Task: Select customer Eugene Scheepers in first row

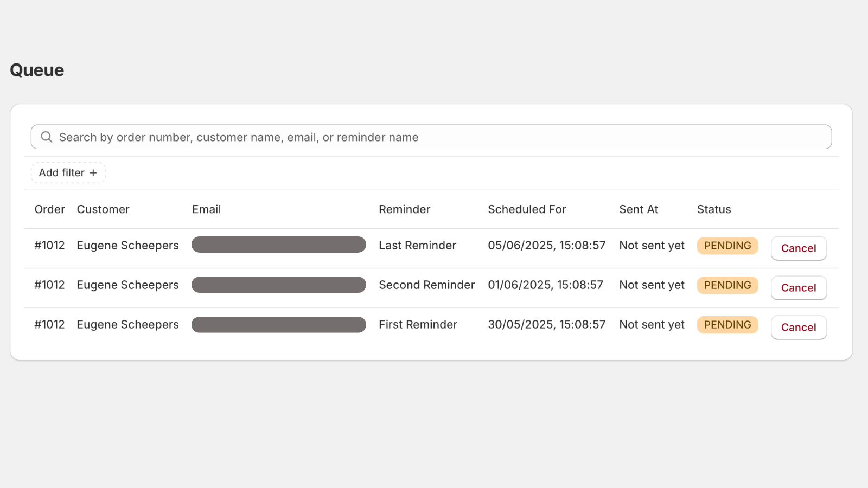Action: tap(127, 245)
